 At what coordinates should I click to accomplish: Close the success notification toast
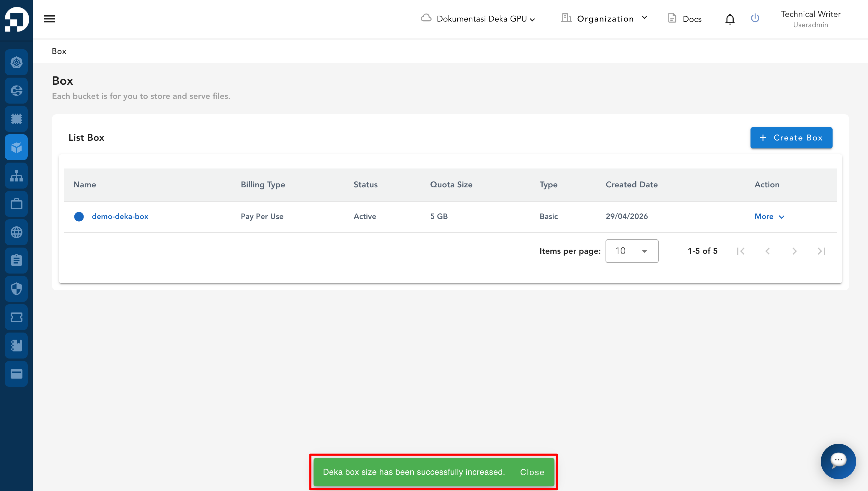pyautogui.click(x=532, y=472)
